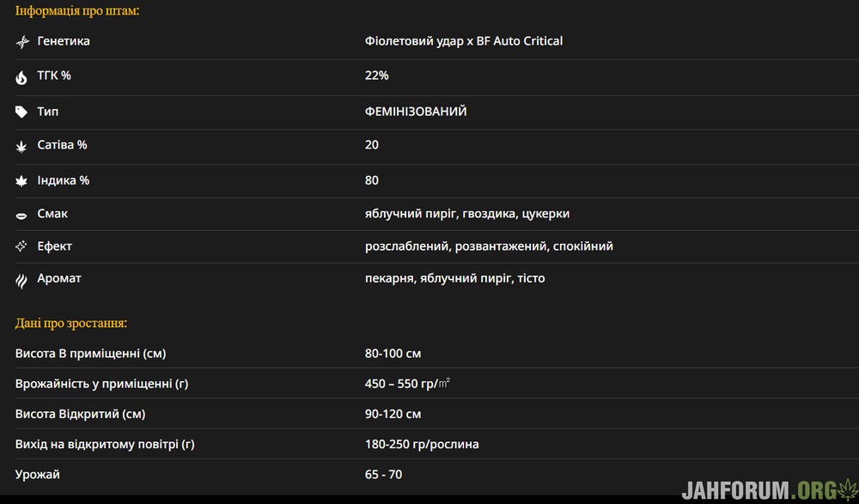Click the tag icon beside Тип
The width and height of the screenshot is (859, 504).
tap(21, 112)
